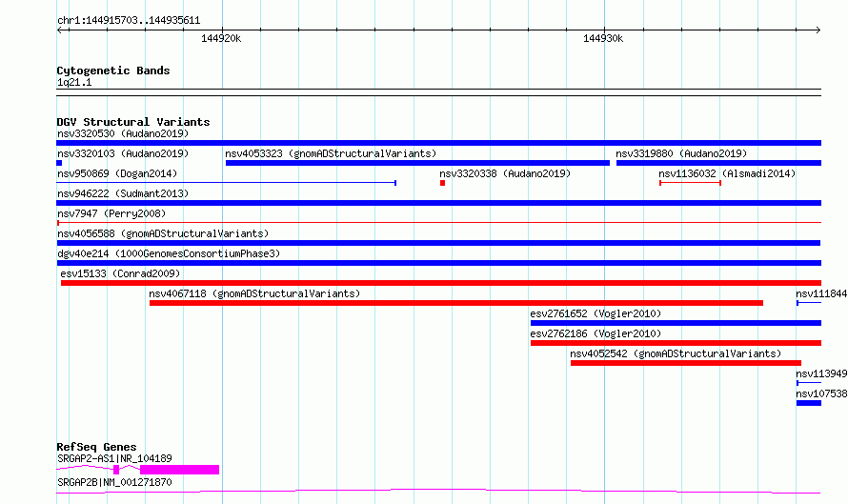Select the dgv40e214 blue variant bar
Image resolution: width=848 pixels, height=504 pixels.
point(438,263)
